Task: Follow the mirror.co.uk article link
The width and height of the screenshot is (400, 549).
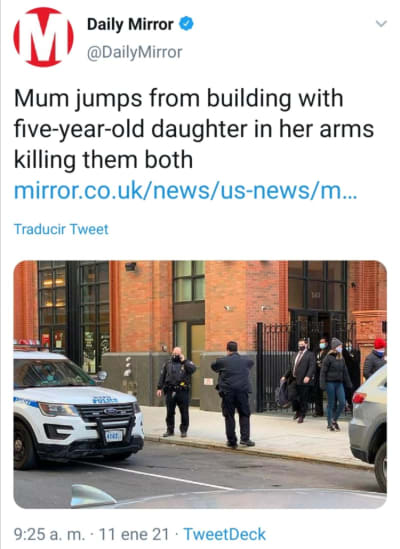Action: click(186, 191)
